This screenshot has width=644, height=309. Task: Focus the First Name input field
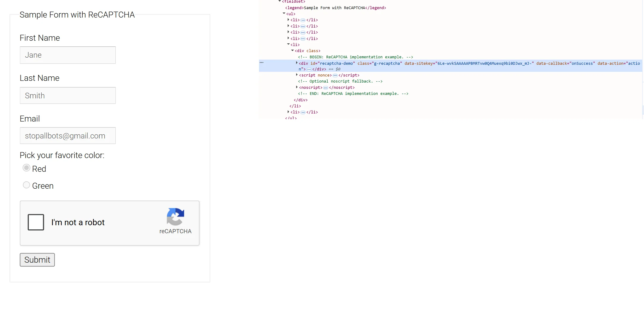(x=68, y=55)
